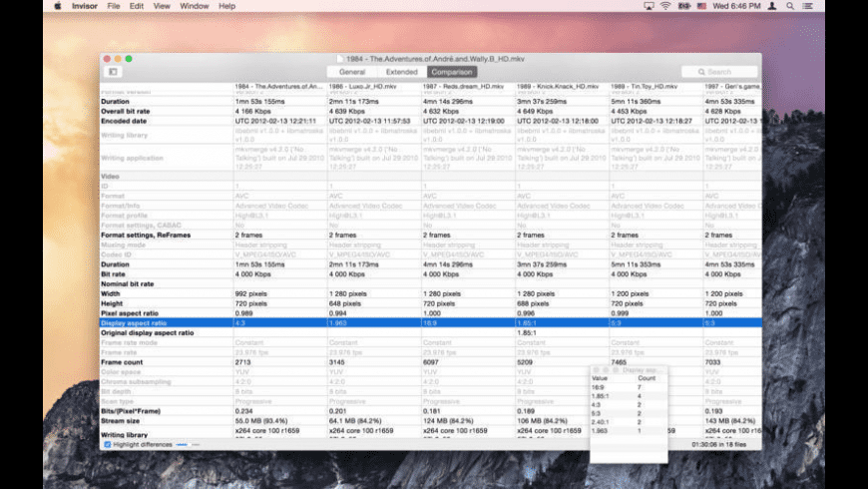The height and width of the screenshot is (489, 868).
Task: Open the View menu
Action: [162, 6]
